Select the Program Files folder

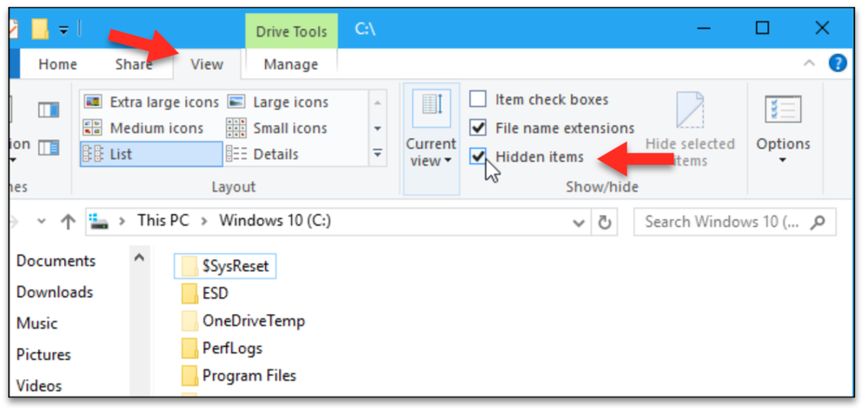pyautogui.click(x=239, y=376)
